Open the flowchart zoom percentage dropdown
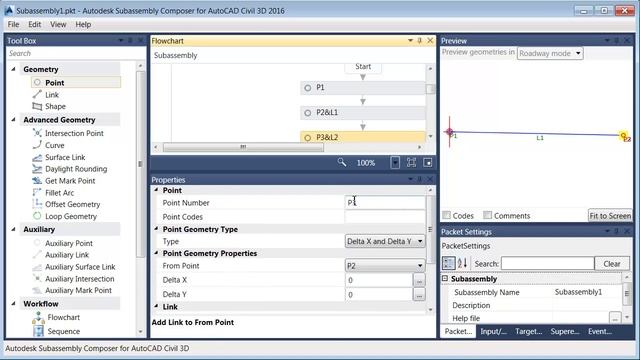Screen dimensions: 640x360 [395, 162]
